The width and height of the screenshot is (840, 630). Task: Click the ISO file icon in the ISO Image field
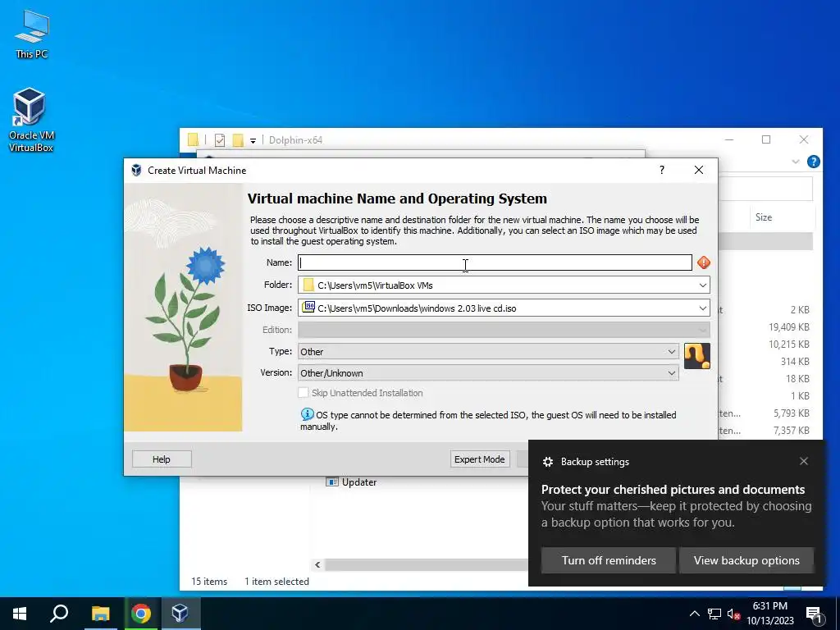point(308,308)
